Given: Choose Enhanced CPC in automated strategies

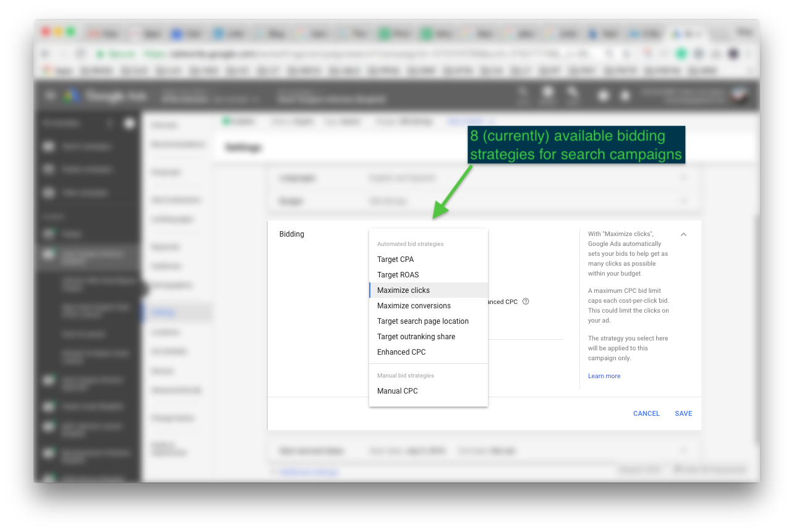Looking at the screenshot, I should click(428, 352).
